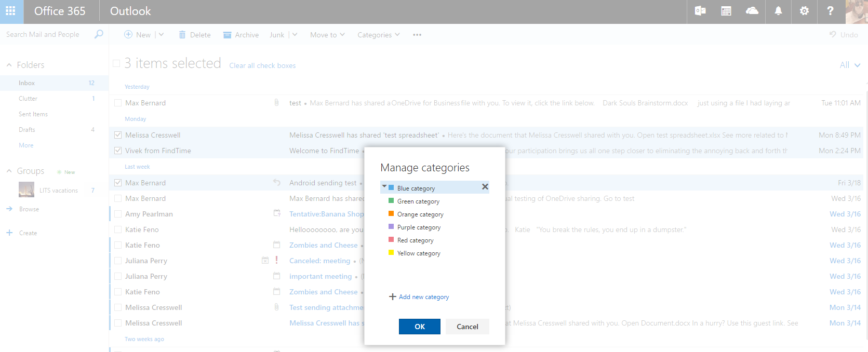This screenshot has height=352, width=868.
Task: Open the settings gear
Action: (804, 11)
